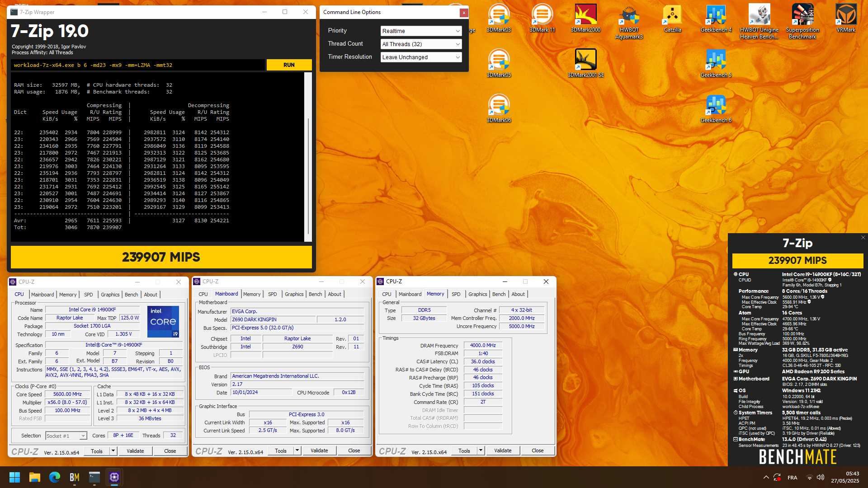Screen dimensions: 868x488
Task: Open Graphics tab in CPU-Z Mainboard window
Action: click(294, 294)
